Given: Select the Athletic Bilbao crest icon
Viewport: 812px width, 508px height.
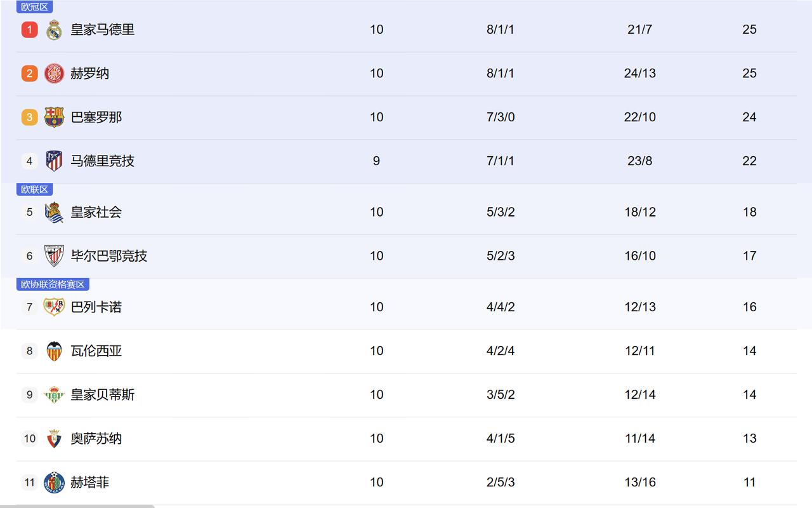Looking at the screenshot, I should click(x=54, y=256).
